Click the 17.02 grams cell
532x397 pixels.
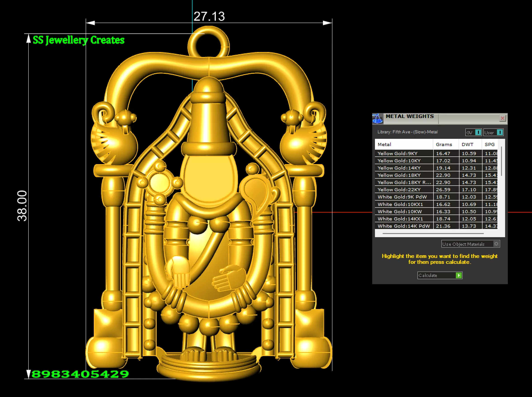click(x=446, y=161)
